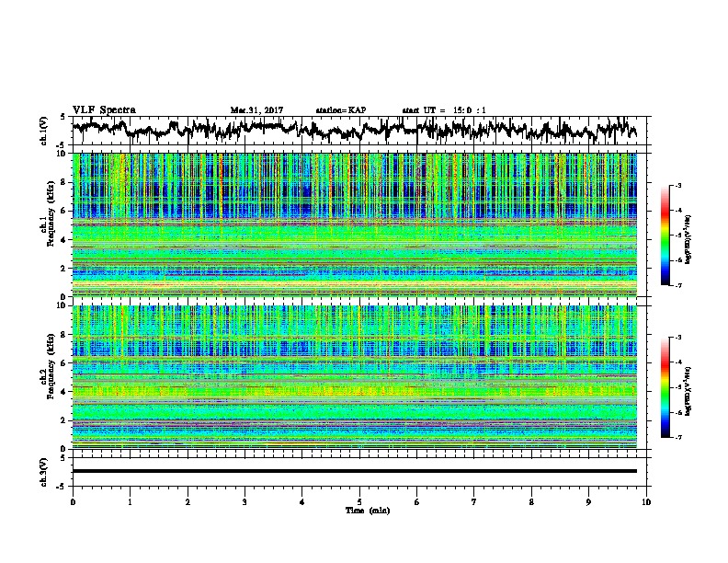Click the flat ch.3 voltage trace line
728x563 pixels.
(355, 471)
